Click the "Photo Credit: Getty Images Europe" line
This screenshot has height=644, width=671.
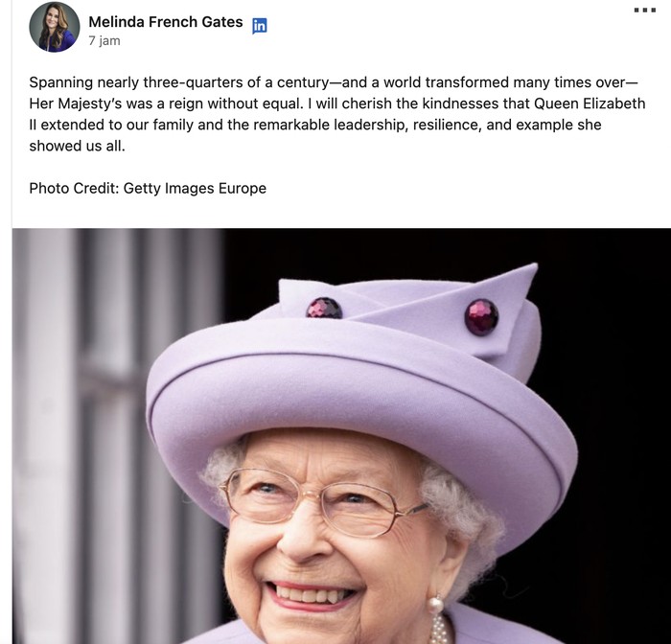[x=148, y=188]
